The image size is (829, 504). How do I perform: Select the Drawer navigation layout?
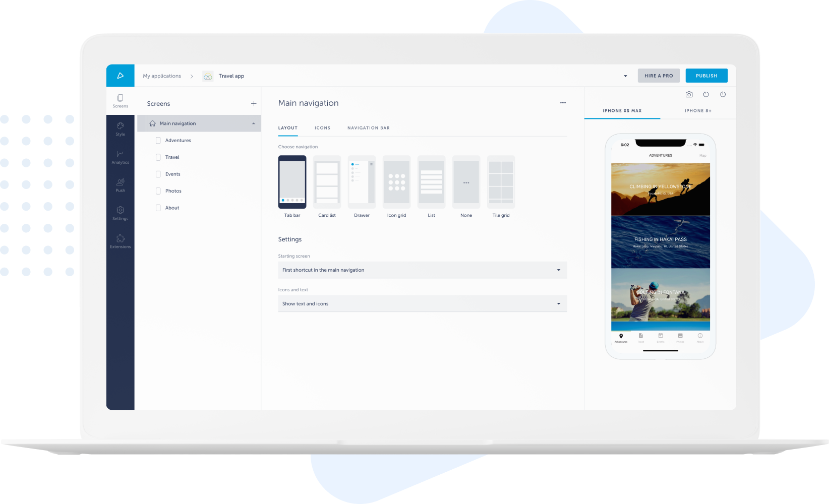pyautogui.click(x=362, y=182)
